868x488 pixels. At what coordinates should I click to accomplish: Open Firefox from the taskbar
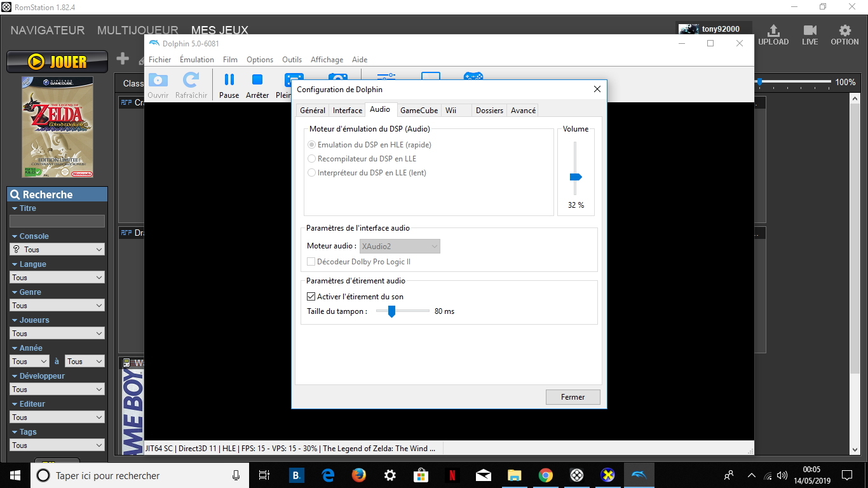[x=359, y=475]
